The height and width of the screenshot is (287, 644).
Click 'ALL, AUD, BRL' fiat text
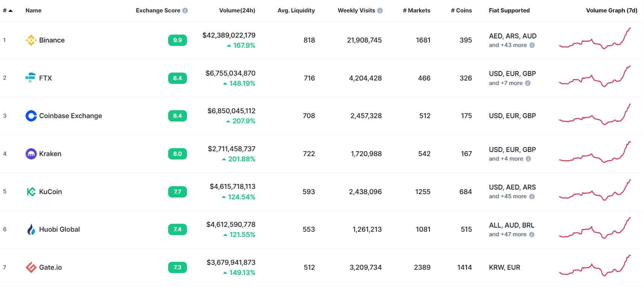[x=512, y=225]
